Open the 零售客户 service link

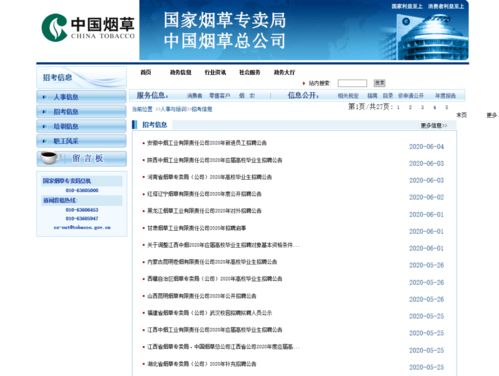click(x=220, y=96)
